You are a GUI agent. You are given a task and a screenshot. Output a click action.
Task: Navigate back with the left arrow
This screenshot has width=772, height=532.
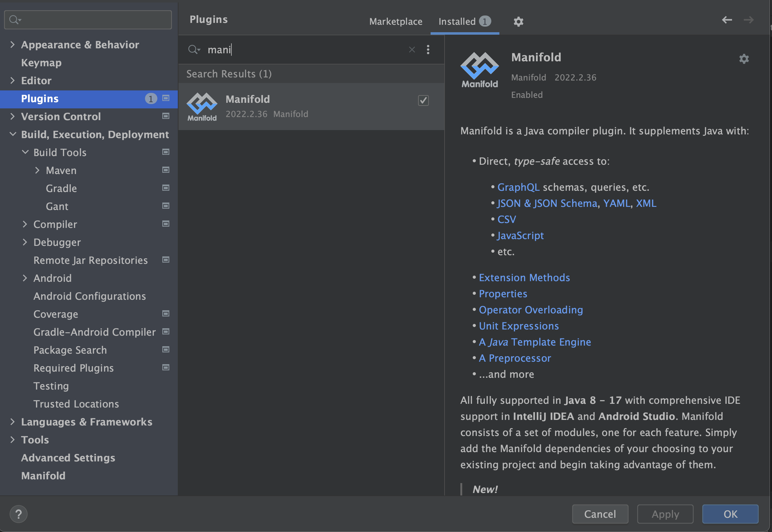(x=727, y=20)
